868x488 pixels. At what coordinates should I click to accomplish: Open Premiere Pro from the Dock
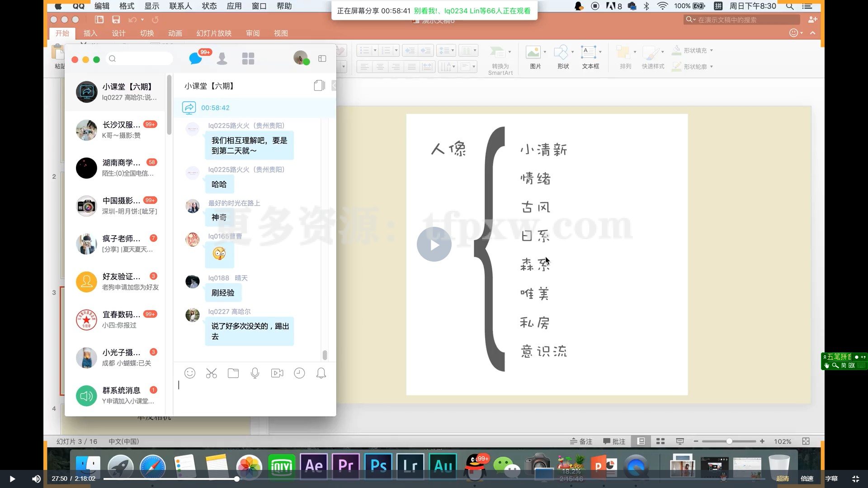tap(346, 466)
